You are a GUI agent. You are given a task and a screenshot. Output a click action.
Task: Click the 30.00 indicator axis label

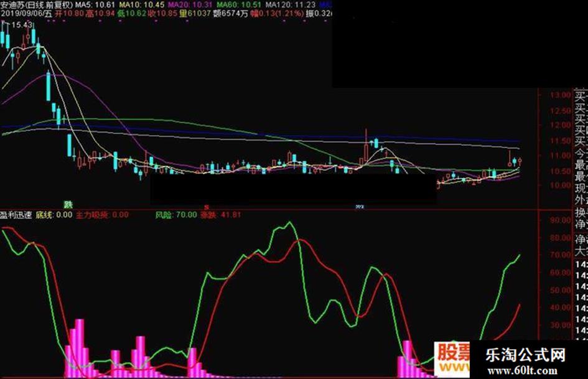click(561, 325)
